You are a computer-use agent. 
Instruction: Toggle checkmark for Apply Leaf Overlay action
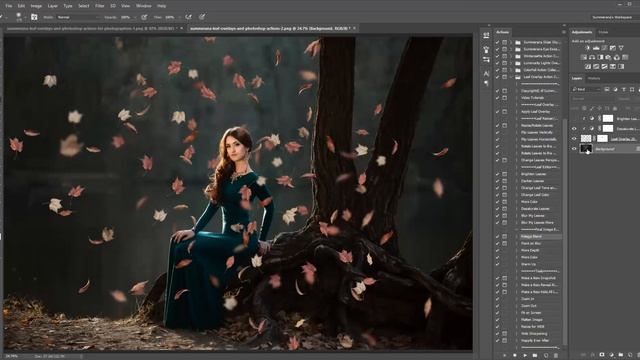tap(498, 111)
